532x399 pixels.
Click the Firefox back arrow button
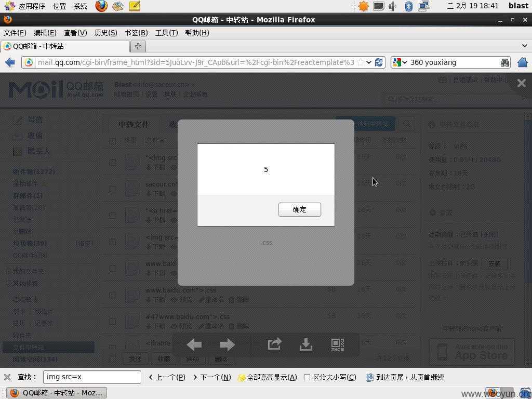click(x=10, y=62)
